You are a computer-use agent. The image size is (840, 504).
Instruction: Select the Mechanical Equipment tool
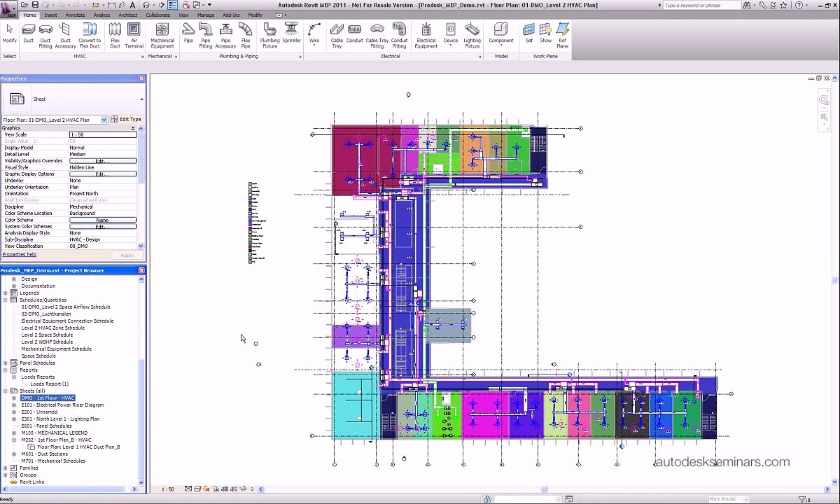[x=162, y=35]
